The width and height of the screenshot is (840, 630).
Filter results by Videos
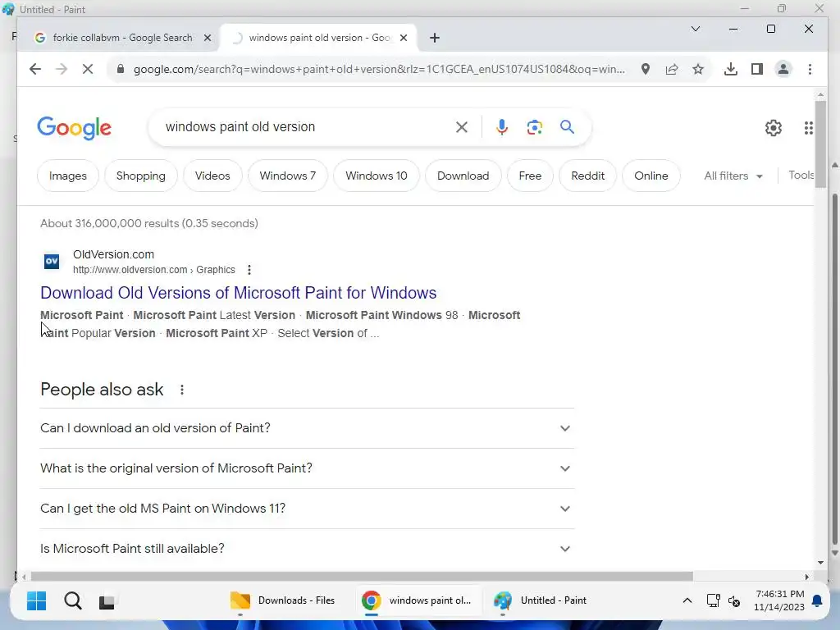pos(212,176)
